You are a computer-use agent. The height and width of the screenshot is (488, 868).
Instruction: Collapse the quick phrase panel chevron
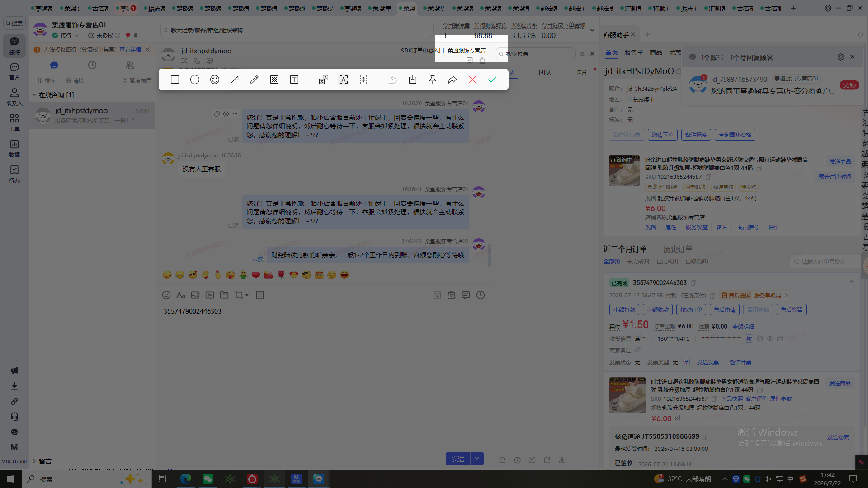582,54
